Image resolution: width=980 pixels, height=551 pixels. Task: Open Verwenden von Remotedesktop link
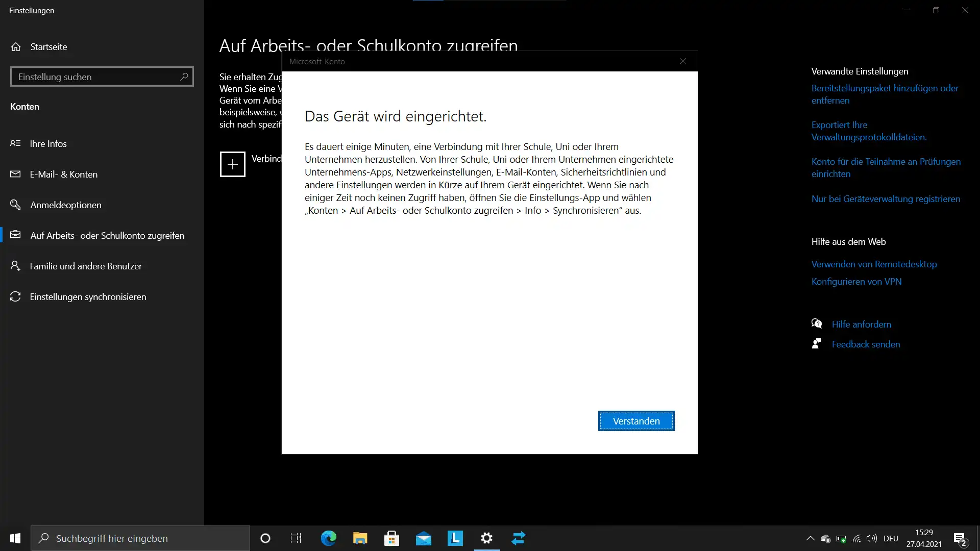(874, 264)
